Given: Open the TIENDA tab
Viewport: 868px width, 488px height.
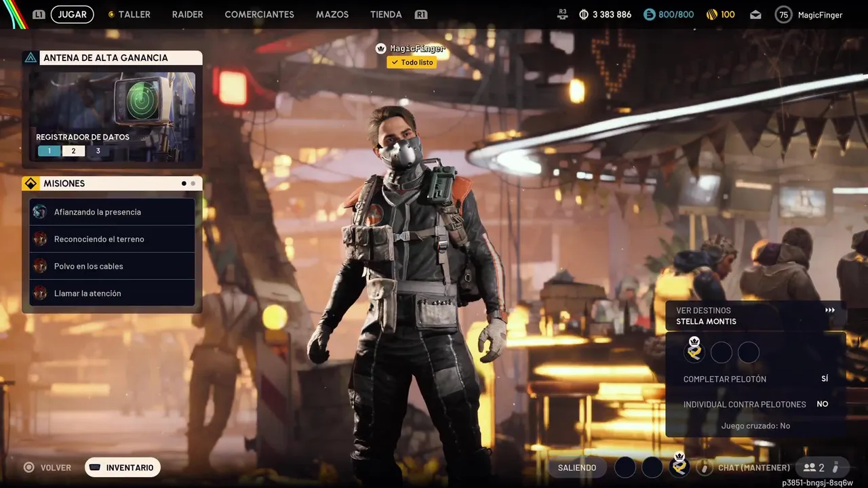Looking at the screenshot, I should pyautogui.click(x=386, y=14).
